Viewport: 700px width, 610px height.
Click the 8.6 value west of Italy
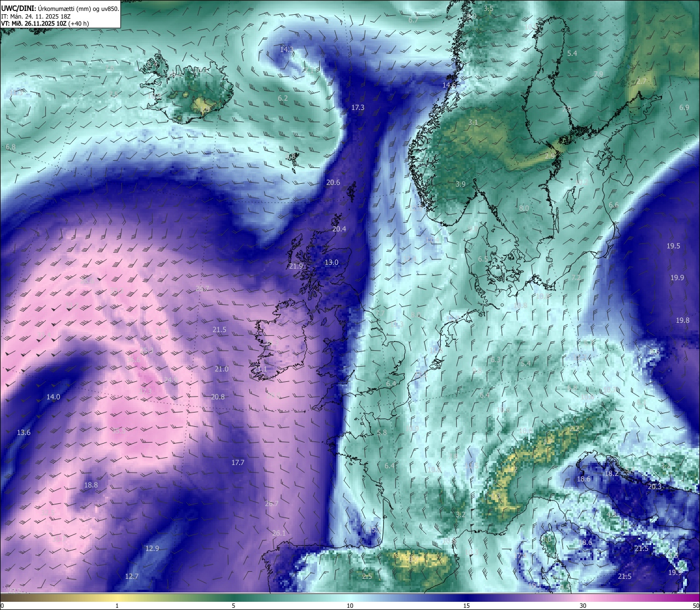pyautogui.click(x=587, y=543)
